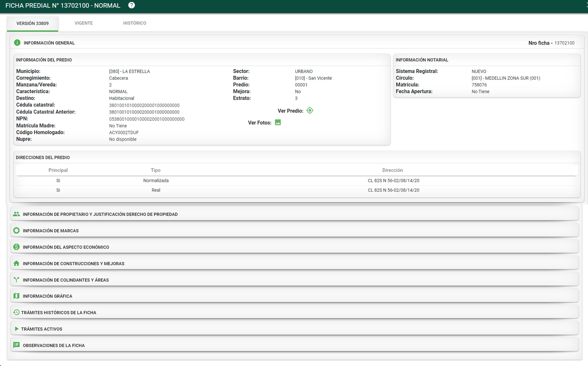Click the Real row address CL 82S N 56-02/08/14/20
The width and height of the screenshot is (588, 366).
(393, 190)
